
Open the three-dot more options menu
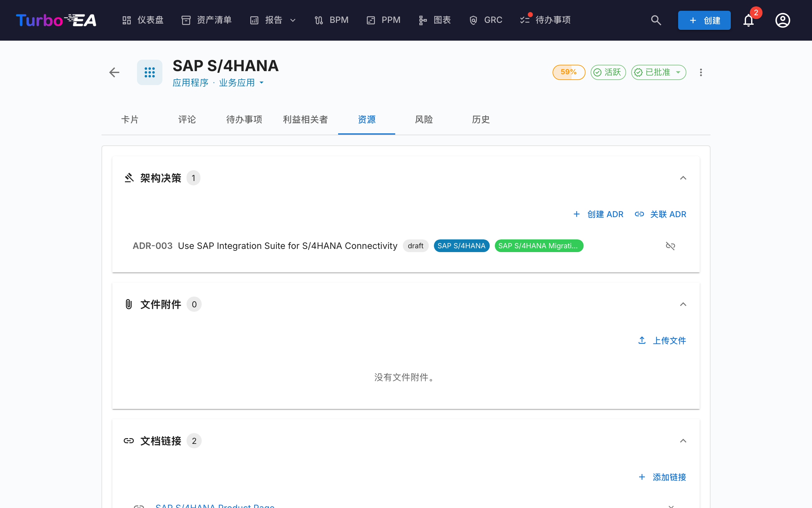(701, 72)
